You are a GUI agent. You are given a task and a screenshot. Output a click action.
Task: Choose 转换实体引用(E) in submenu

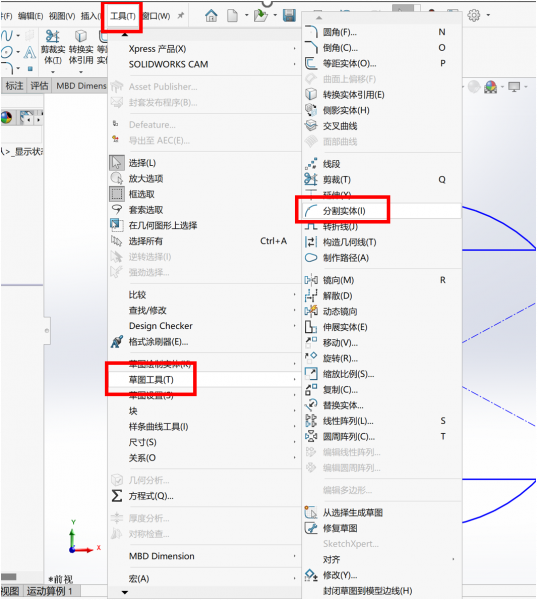pos(383,95)
